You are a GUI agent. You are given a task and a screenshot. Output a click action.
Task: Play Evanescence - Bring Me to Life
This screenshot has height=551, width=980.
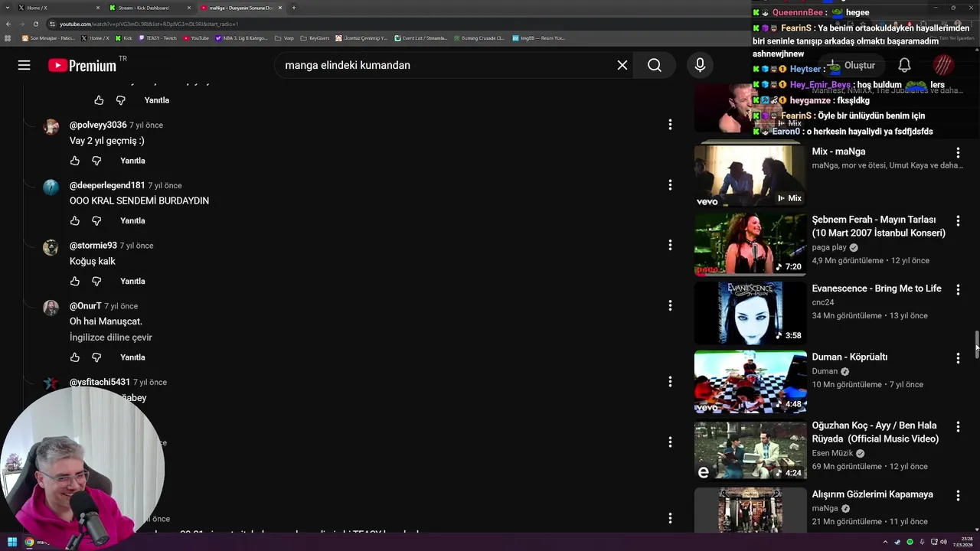750,313
